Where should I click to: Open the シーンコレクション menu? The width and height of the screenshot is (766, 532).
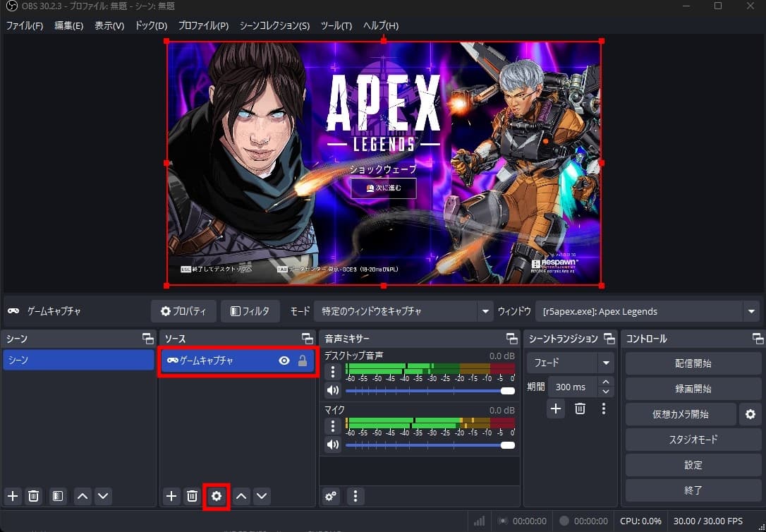pos(274,25)
